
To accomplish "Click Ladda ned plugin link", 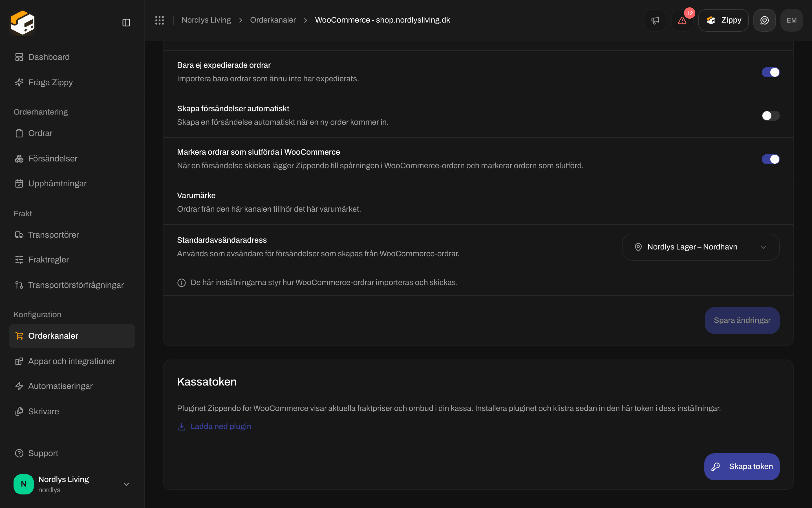I will click(x=214, y=426).
